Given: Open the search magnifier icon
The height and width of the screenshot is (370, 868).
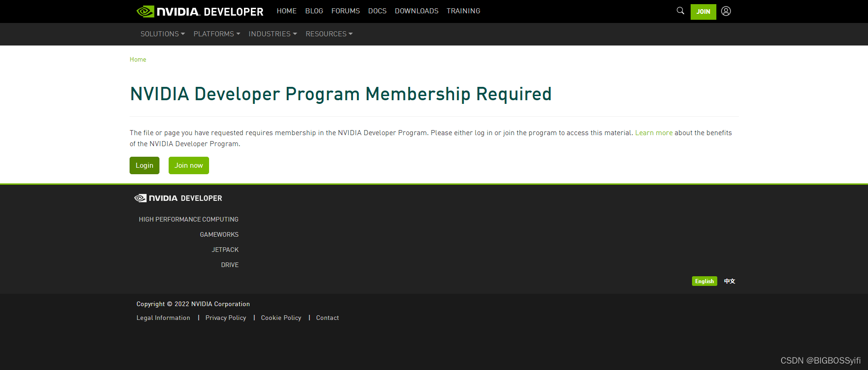Looking at the screenshot, I should click(681, 11).
